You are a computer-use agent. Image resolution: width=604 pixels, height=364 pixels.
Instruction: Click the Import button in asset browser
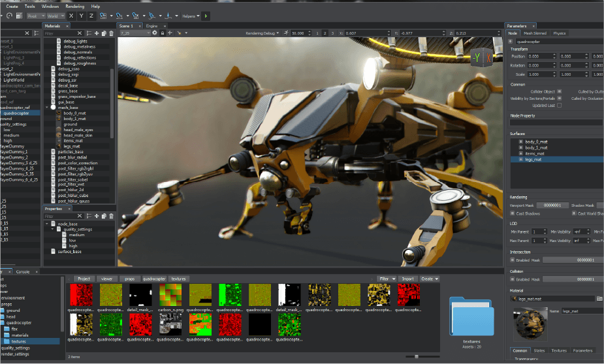pos(408,279)
